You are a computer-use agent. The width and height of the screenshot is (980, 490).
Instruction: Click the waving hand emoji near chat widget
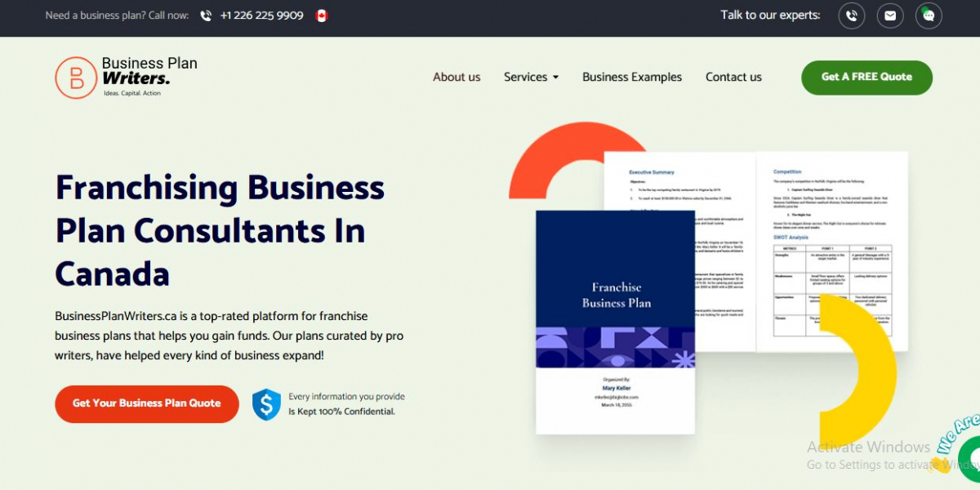939,464
